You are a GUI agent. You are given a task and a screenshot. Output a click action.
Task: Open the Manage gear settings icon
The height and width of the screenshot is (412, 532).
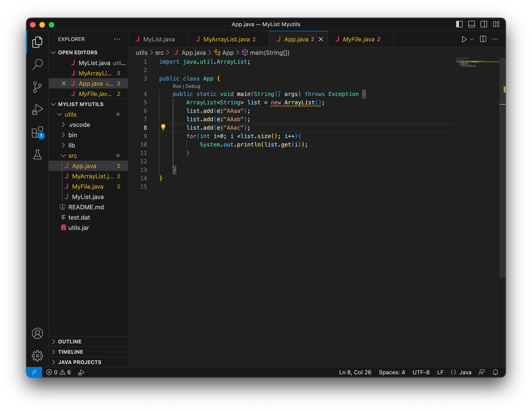tap(37, 356)
